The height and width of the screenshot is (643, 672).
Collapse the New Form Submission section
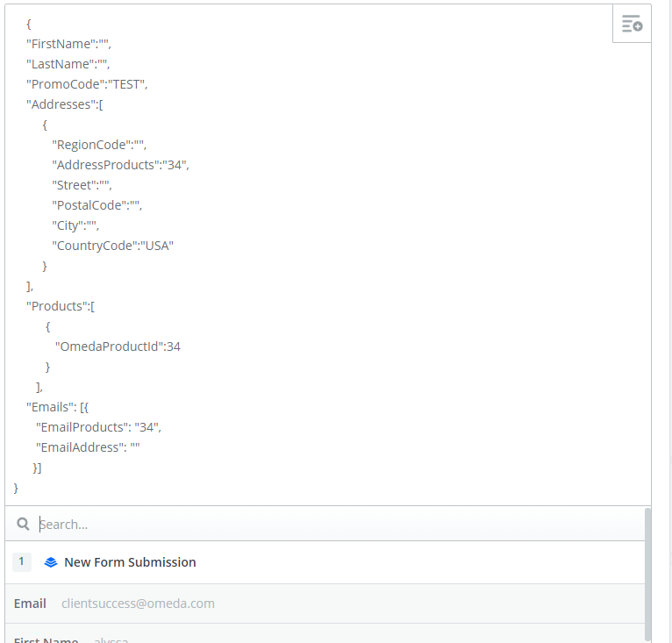click(x=130, y=562)
